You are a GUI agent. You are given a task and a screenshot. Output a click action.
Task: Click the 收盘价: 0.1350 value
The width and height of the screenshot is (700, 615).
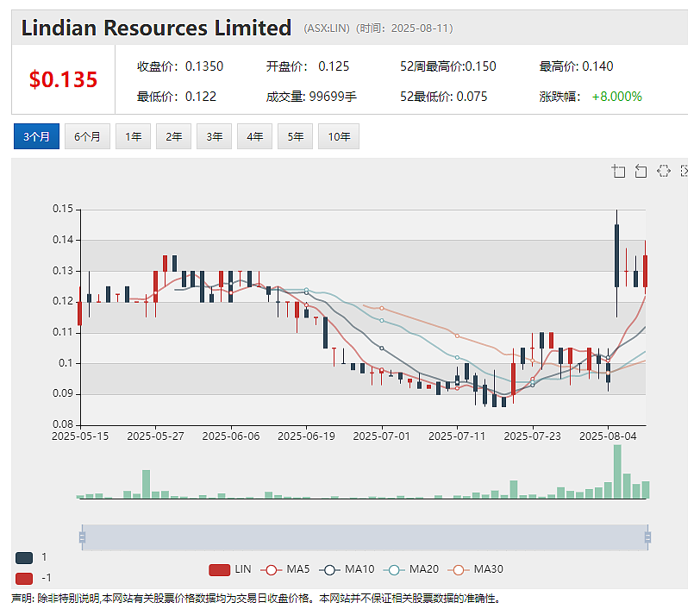(180, 66)
